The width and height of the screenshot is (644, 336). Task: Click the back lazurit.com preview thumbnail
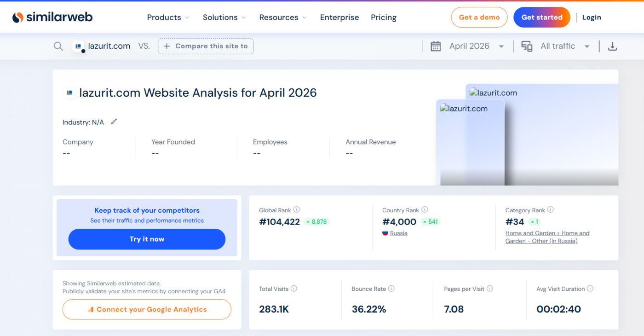561,135
